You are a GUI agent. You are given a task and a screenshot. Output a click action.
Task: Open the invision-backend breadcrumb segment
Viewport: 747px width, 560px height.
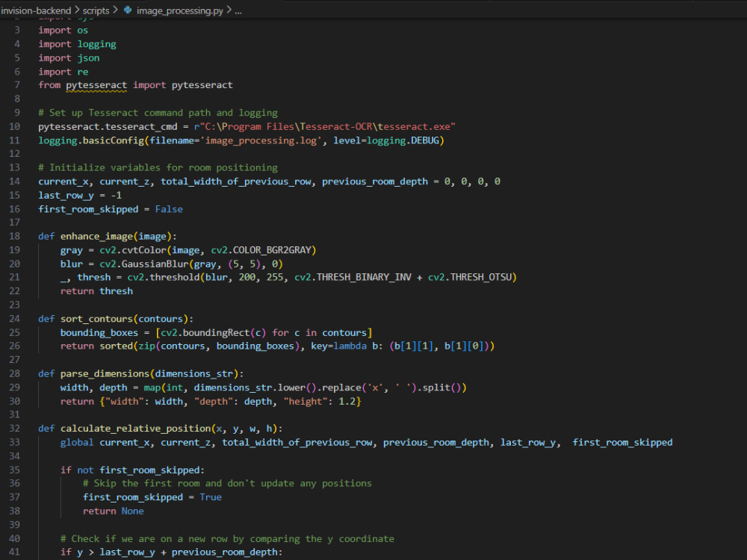tap(36, 10)
